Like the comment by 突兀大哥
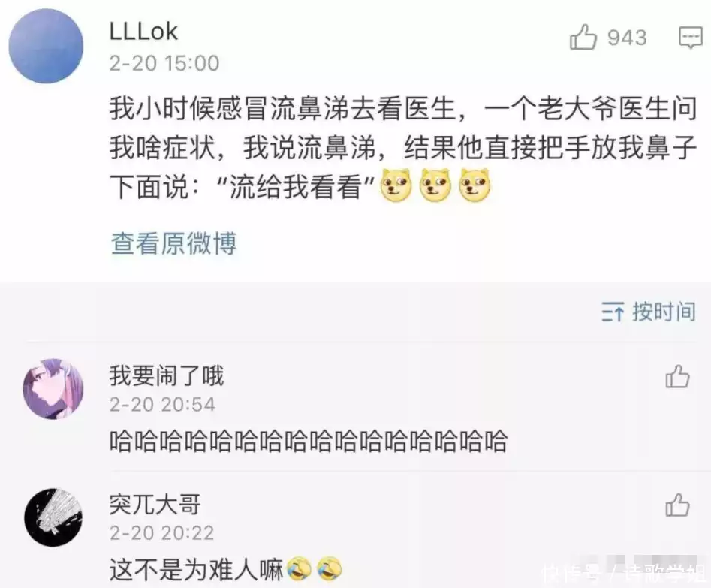711x588 pixels. (677, 505)
